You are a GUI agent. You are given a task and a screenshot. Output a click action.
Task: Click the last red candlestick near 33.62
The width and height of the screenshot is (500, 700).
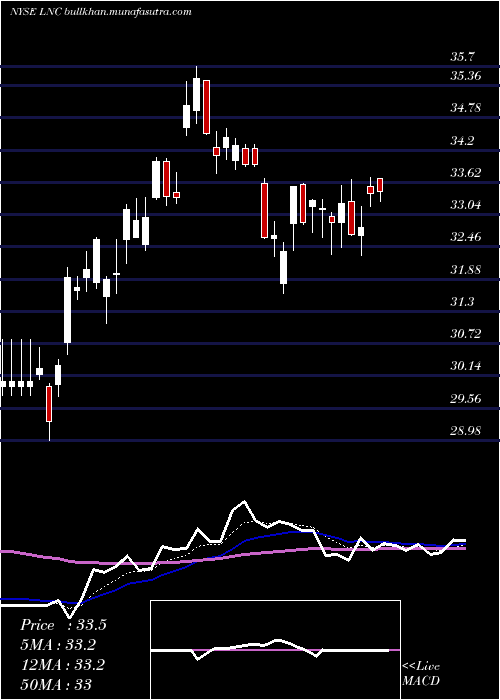click(x=380, y=185)
